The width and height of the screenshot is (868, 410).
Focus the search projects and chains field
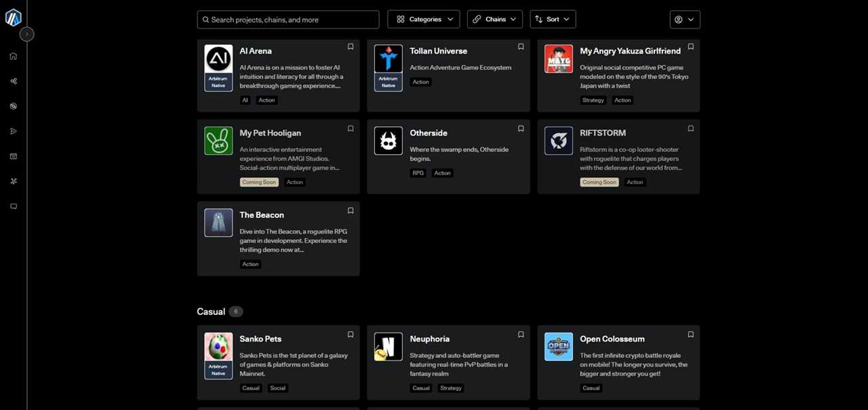click(288, 20)
